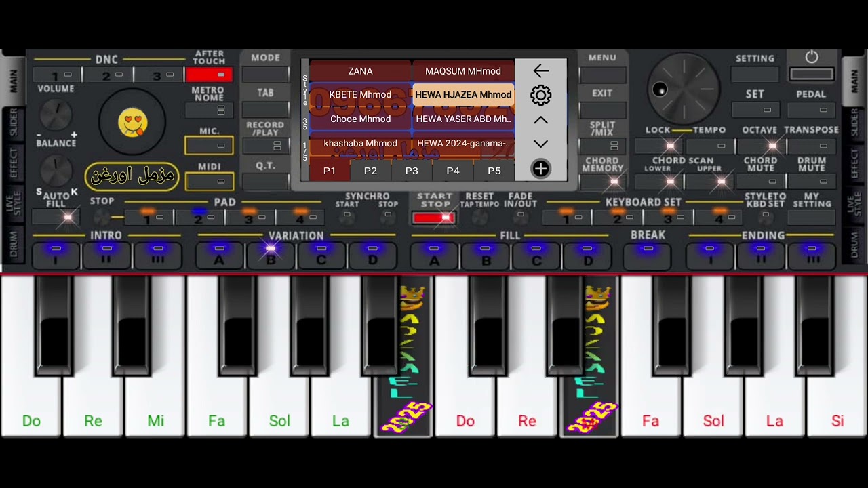This screenshot has width=868, height=488.
Task: Toggle the After Touch button
Action: click(209, 75)
